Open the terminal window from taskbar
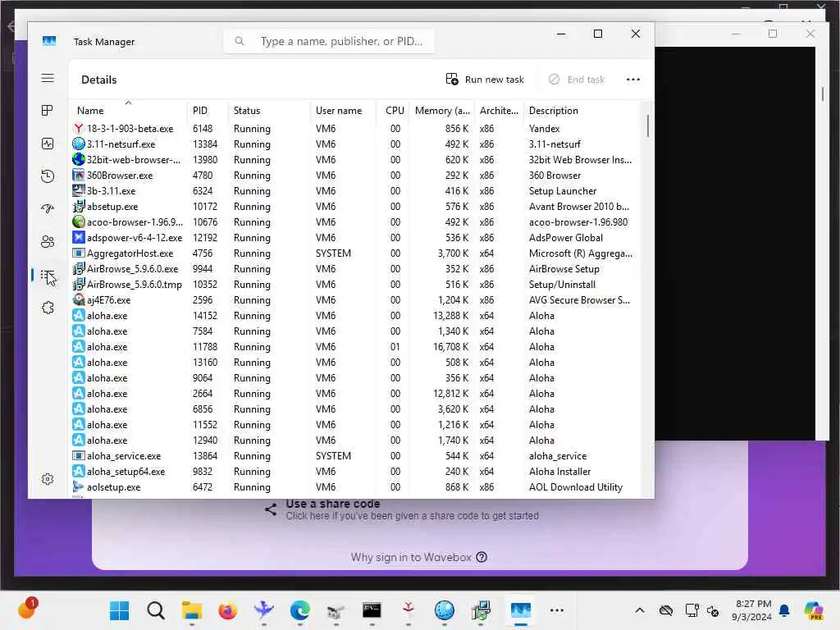 (372, 610)
